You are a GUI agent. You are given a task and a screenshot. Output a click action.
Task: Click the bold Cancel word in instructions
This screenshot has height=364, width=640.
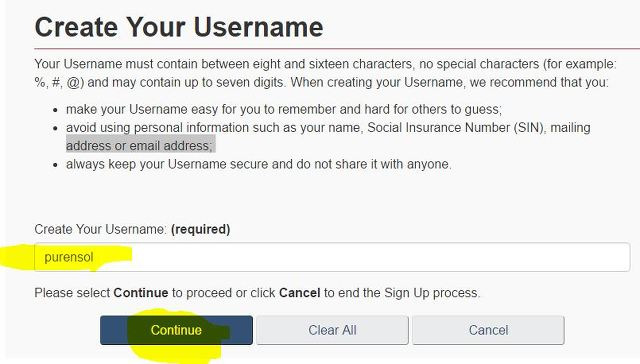click(x=300, y=293)
